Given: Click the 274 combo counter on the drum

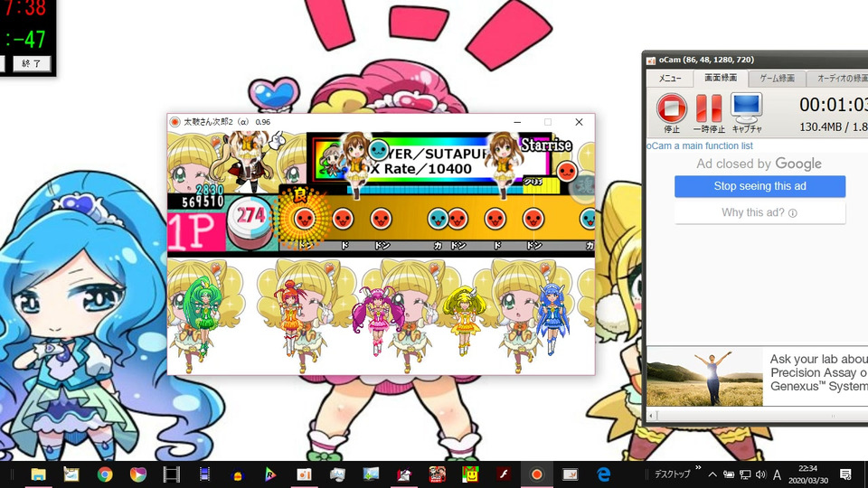Looking at the screenshot, I should [250, 215].
